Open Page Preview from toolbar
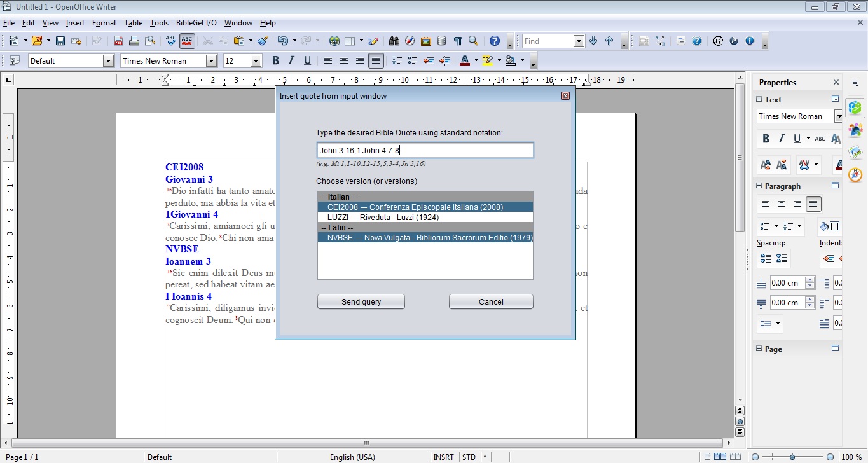Screen dimensions: 868x463 point(150,41)
